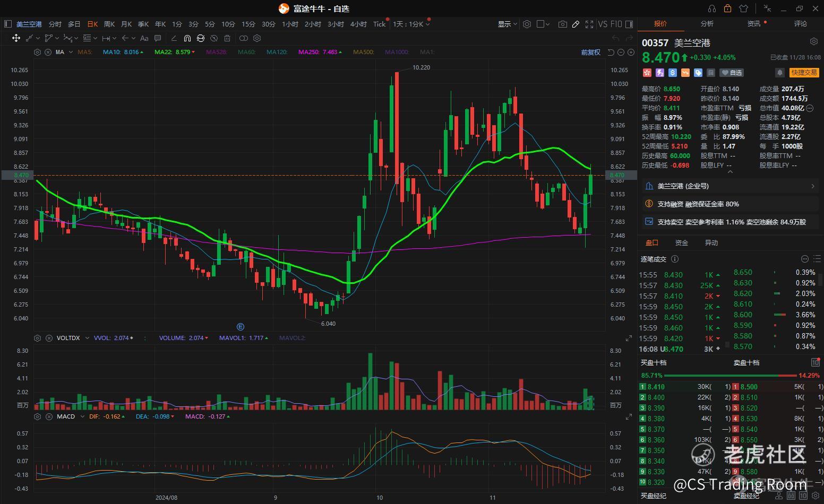Click the E earnings marker on chart
Image resolution: width=824 pixels, height=504 pixels.
[241, 327]
